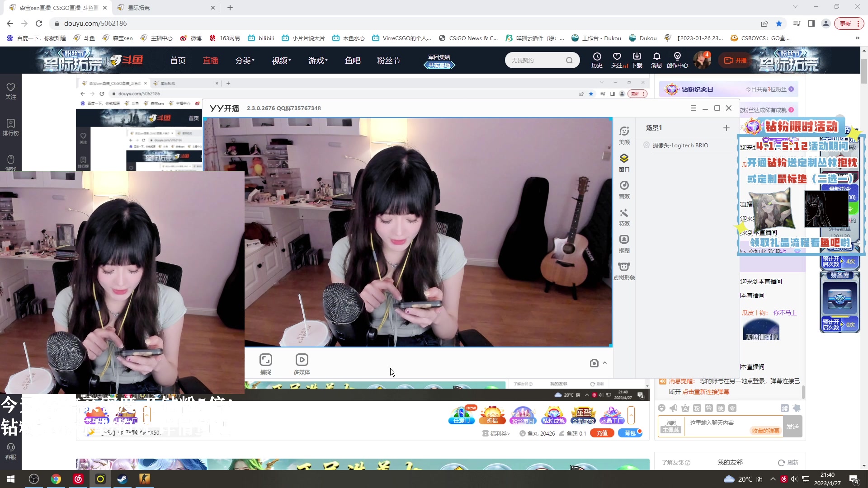Switch to the 星际拓荒 browser tab
This screenshot has width=868, height=488.
(x=165, y=8)
